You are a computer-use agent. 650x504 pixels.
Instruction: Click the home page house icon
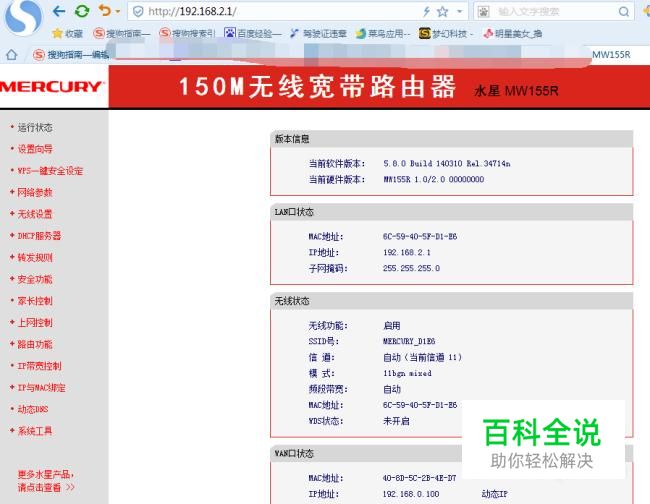(12, 54)
